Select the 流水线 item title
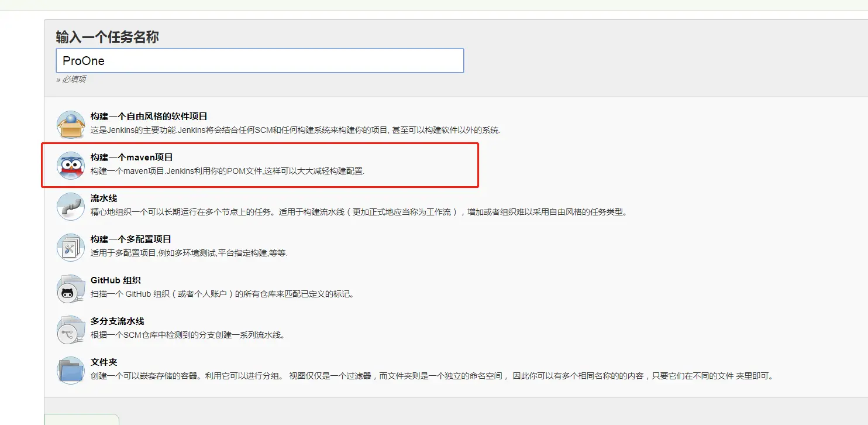The height and width of the screenshot is (425, 868). point(104,198)
